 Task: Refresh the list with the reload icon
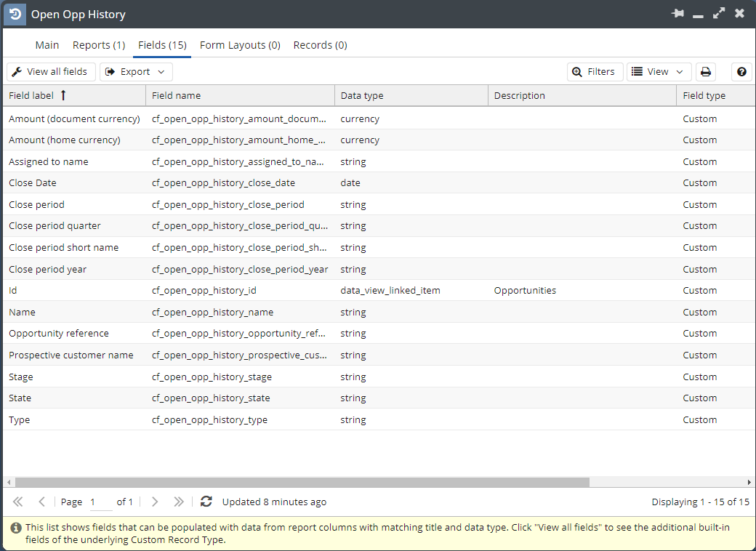click(x=206, y=502)
